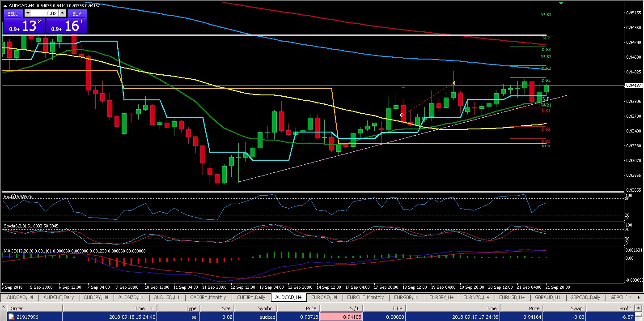Click the W-P pivot level label

coord(546,147)
